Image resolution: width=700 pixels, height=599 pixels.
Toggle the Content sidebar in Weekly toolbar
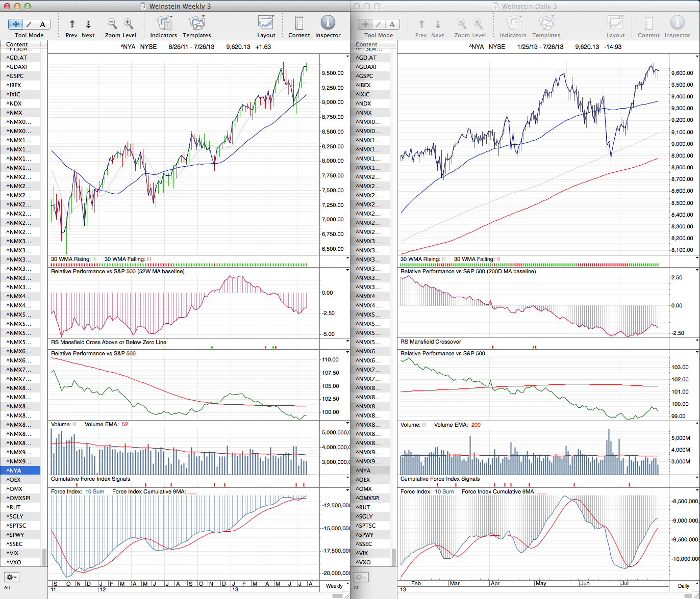[x=299, y=24]
